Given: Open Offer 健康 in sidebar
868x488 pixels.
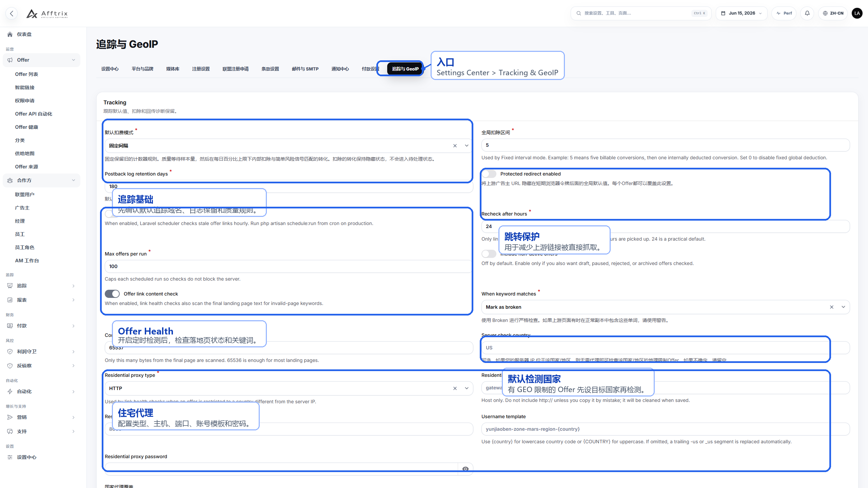Looking at the screenshot, I should click(26, 127).
